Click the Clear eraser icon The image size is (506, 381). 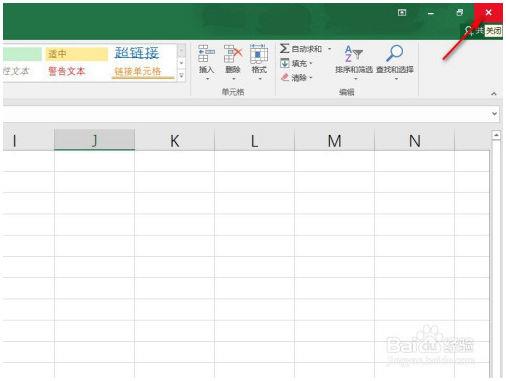pos(285,77)
